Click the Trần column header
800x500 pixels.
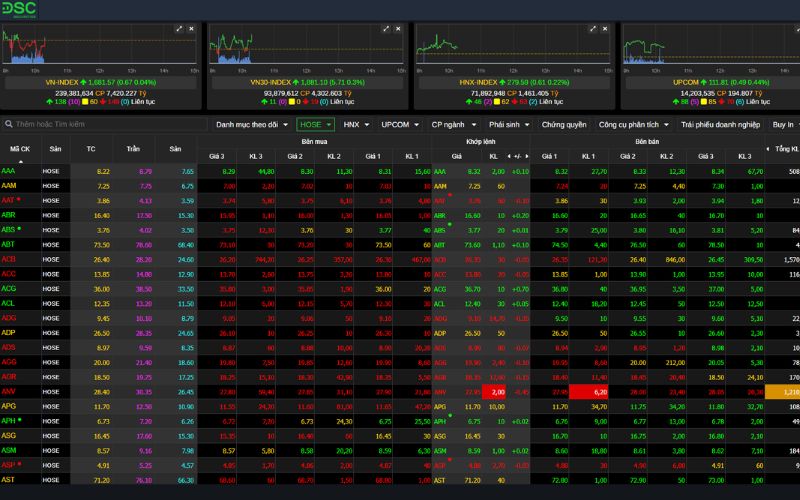[x=133, y=149]
